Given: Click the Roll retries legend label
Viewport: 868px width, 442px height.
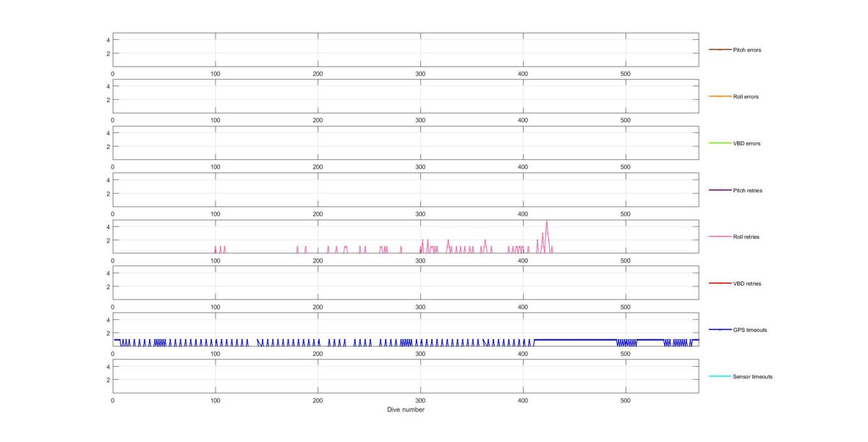Looking at the screenshot, I should click(746, 237).
